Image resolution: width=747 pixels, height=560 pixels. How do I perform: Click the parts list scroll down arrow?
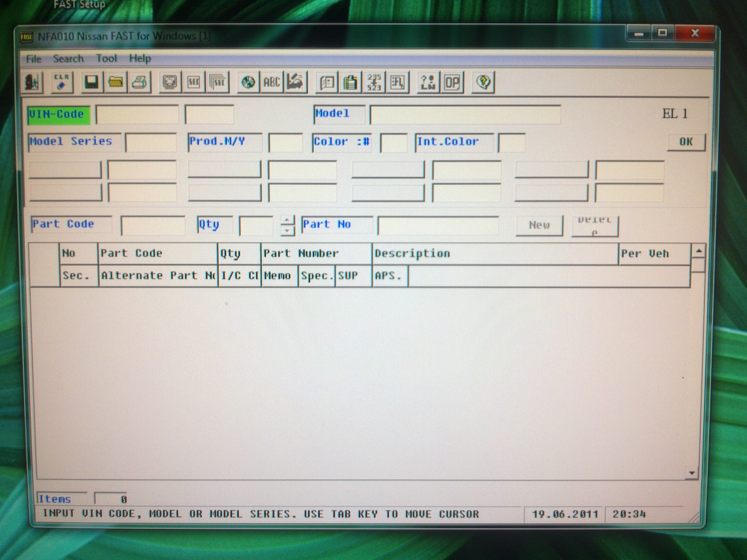coord(692,473)
